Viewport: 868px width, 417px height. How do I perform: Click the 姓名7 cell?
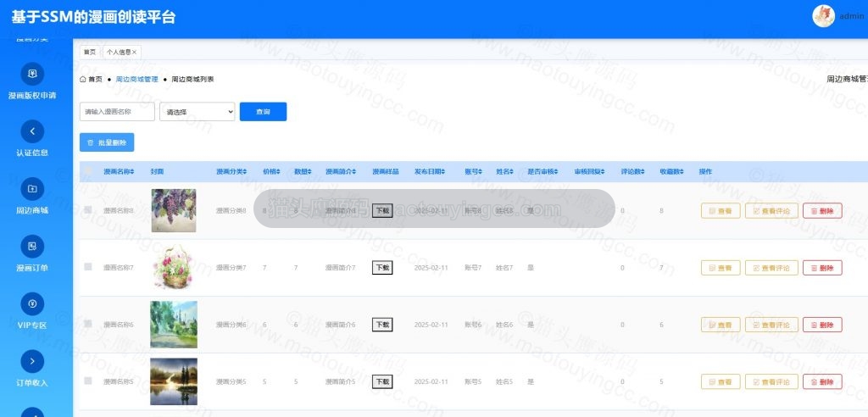(x=504, y=268)
